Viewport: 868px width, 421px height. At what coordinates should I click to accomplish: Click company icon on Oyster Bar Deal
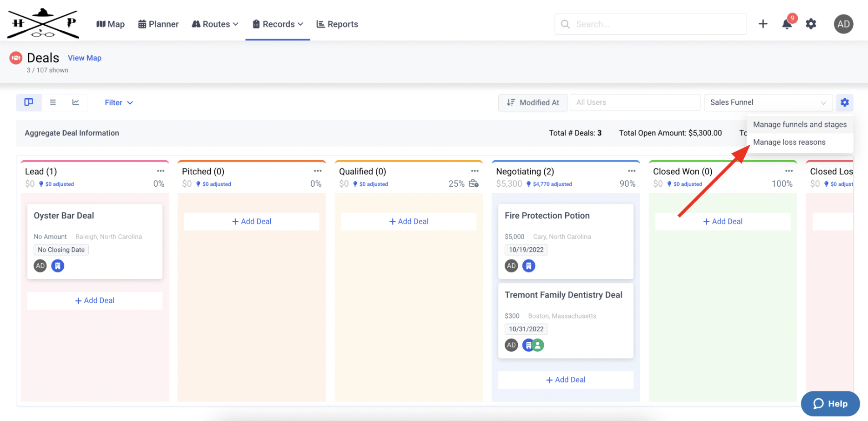pyautogui.click(x=58, y=266)
